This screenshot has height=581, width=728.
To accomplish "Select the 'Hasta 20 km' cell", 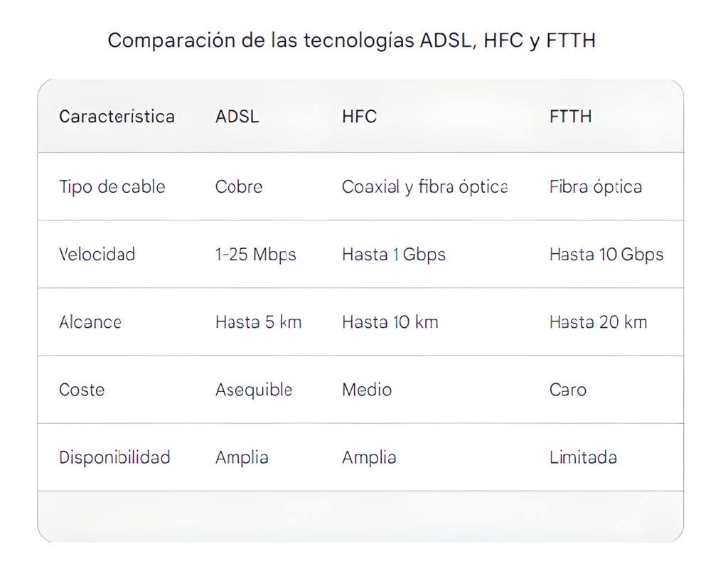I will click(598, 322).
